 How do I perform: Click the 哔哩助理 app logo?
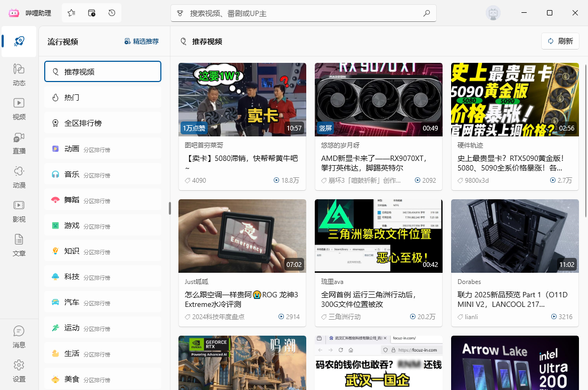click(x=14, y=13)
